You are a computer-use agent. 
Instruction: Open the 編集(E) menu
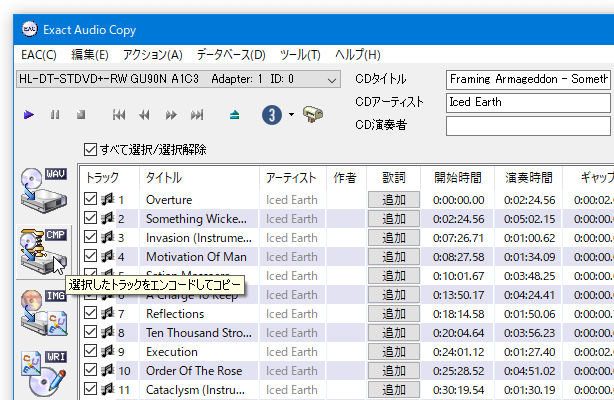pyautogui.click(x=90, y=55)
